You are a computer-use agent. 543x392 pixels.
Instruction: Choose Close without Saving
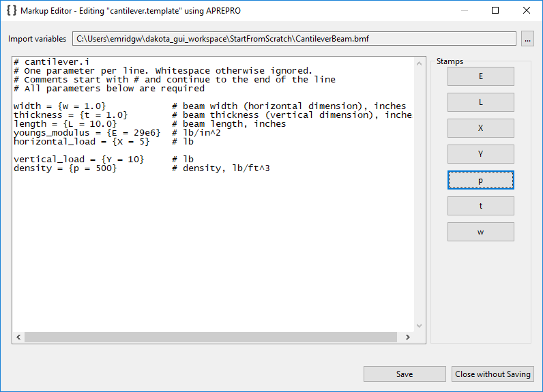coord(493,374)
